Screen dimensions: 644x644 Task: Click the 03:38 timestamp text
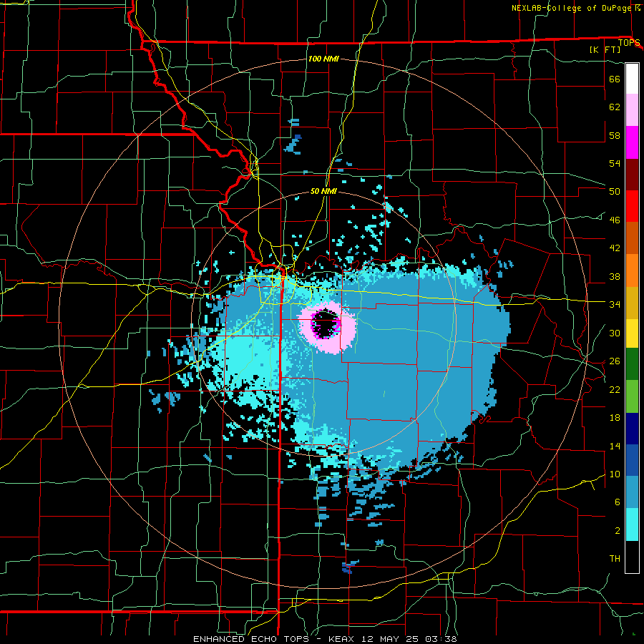[439, 639]
